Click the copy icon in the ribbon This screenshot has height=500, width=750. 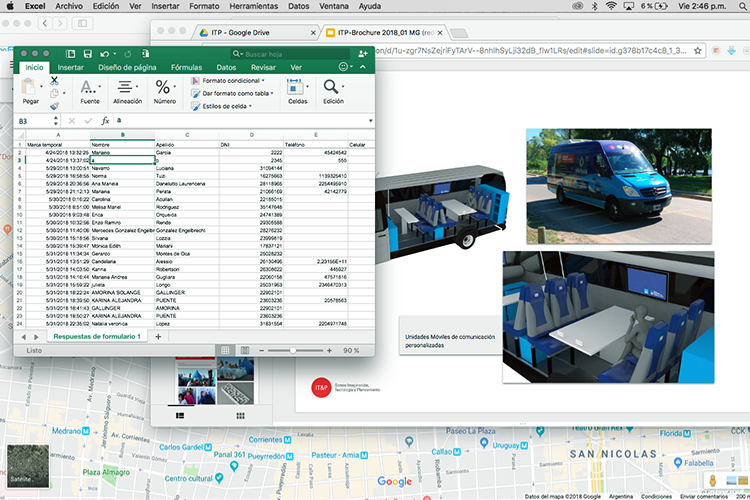coord(55,93)
